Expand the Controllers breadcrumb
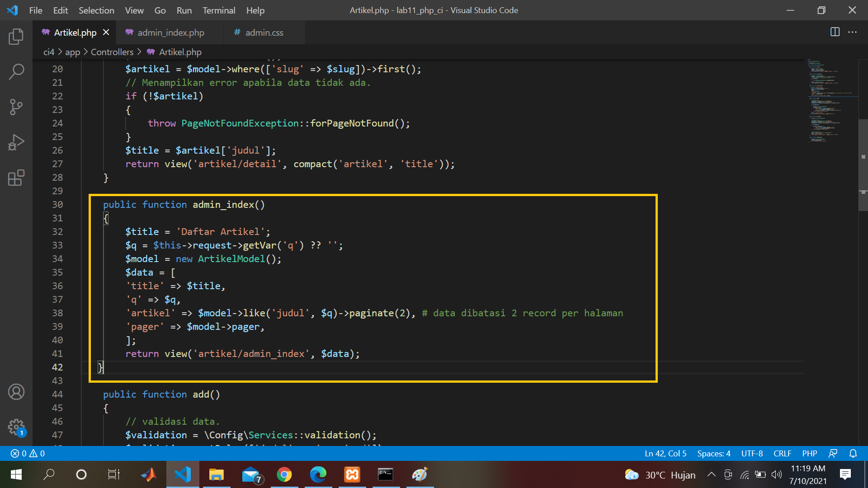This screenshot has width=868, height=488. click(112, 52)
